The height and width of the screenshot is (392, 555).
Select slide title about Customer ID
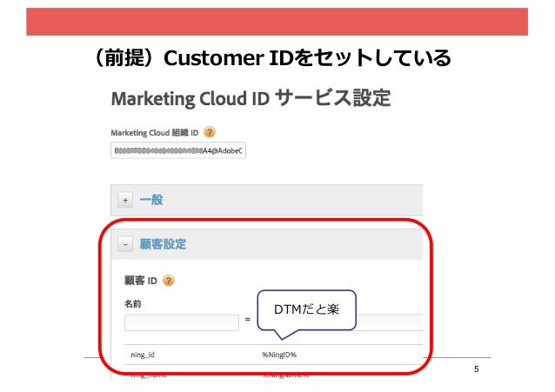[x=271, y=58]
